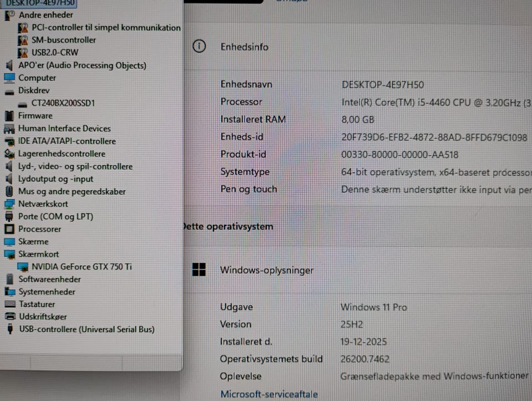Select NVIDIA GeForce GTX 750 Ti entry
This screenshot has height=401, width=532.
click(82, 267)
